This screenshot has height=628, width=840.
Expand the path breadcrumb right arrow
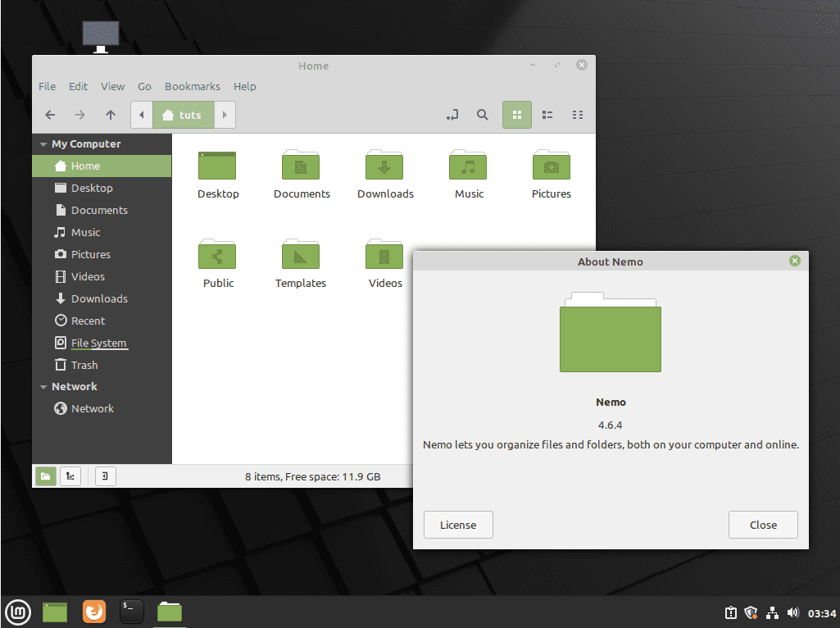tap(225, 115)
